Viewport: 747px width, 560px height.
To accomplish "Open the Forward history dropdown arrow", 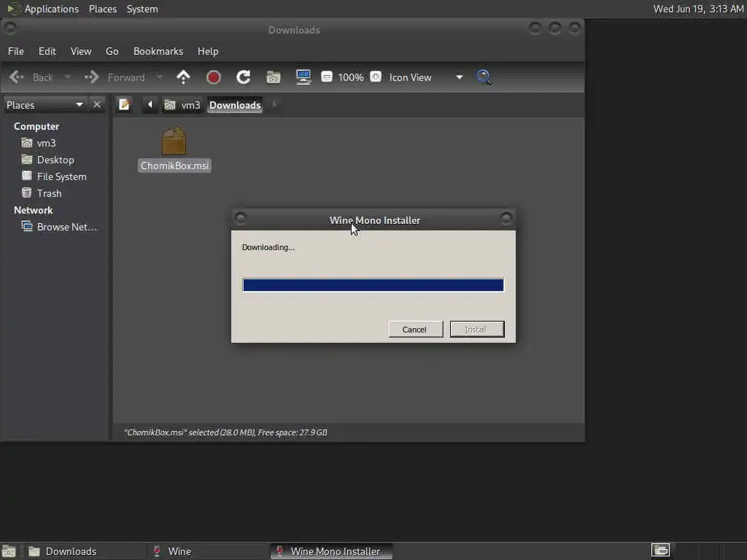I will tap(160, 77).
